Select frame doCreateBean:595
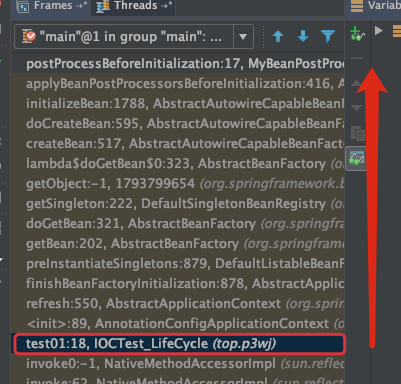 tap(178, 123)
